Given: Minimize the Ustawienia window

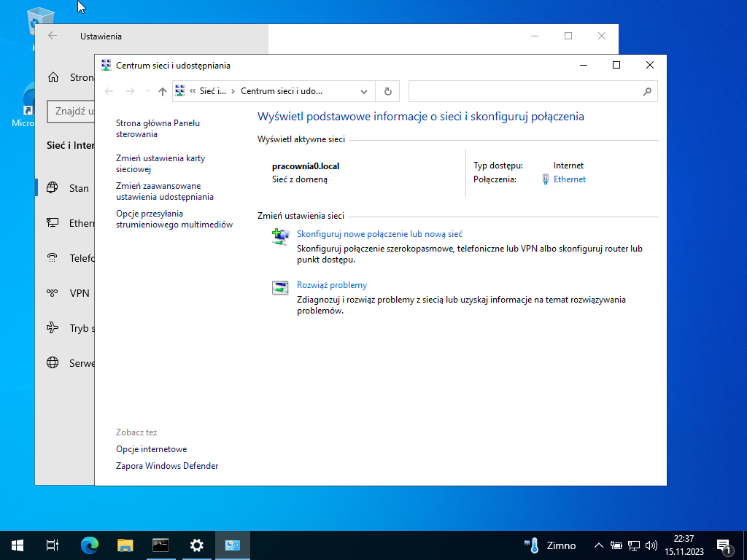Looking at the screenshot, I should click(x=535, y=36).
